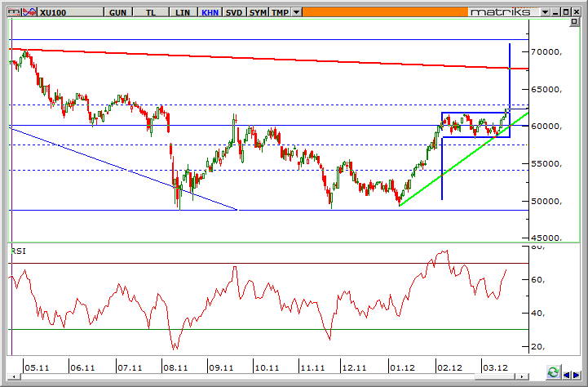
Task: Maximize the chart window
Action: pos(566,12)
